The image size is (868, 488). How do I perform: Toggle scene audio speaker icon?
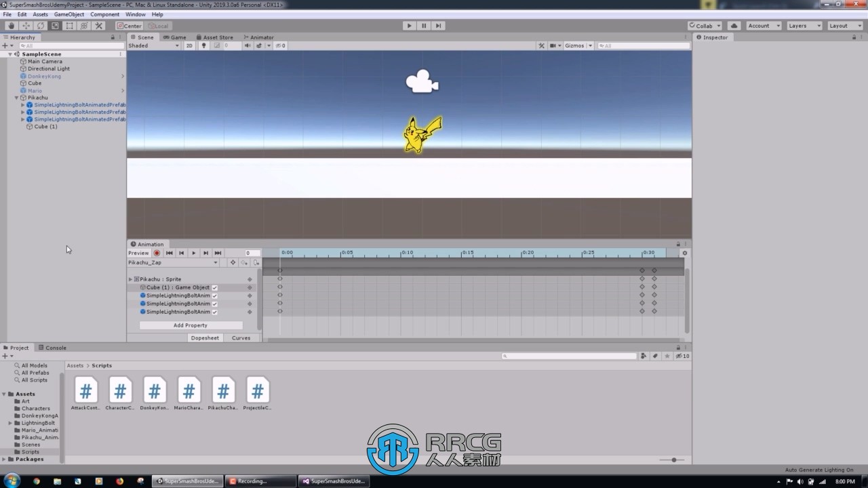[x=248, y=45]
